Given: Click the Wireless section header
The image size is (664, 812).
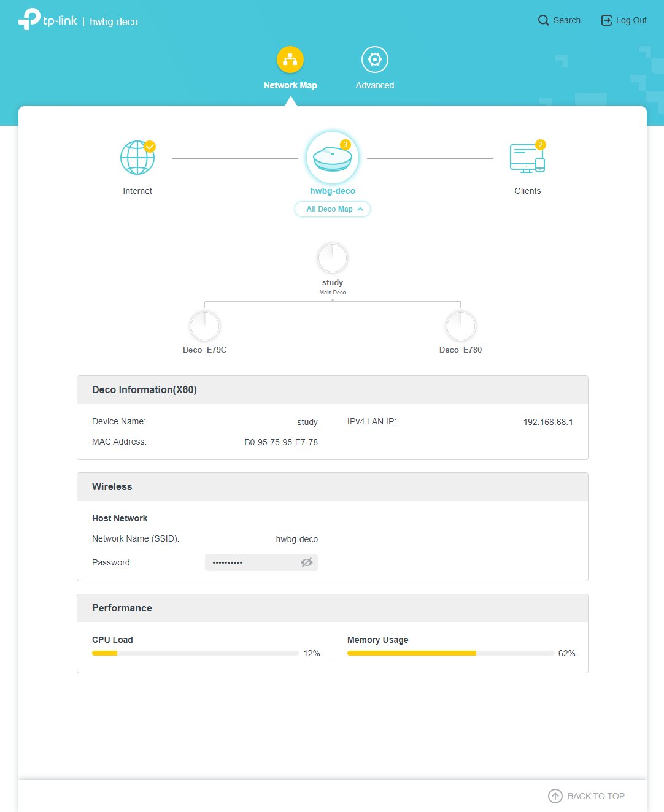Looking at the screenshot, I should point(333,487).
